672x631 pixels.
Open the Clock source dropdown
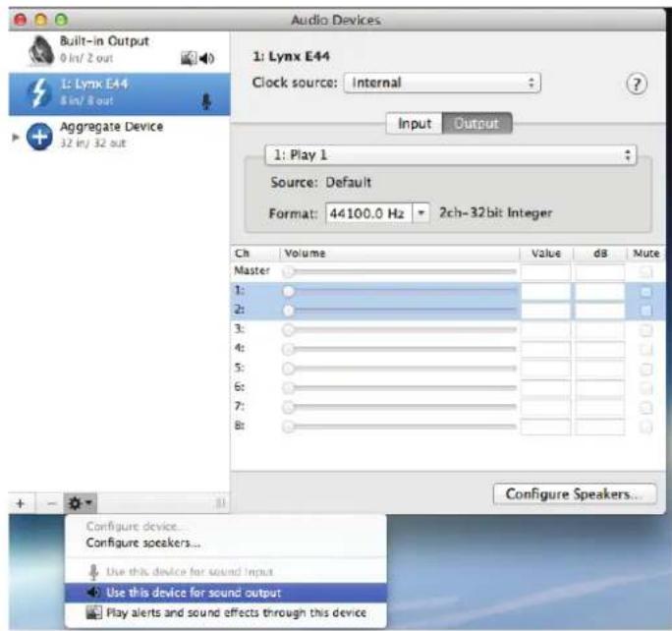click(x=442, y=83)
